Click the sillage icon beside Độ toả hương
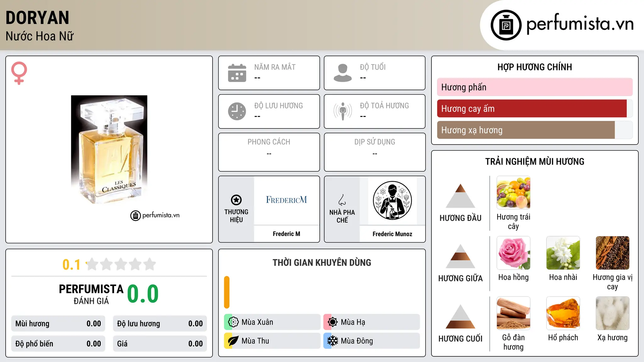 pyautogui.click(x=343, y=111)
